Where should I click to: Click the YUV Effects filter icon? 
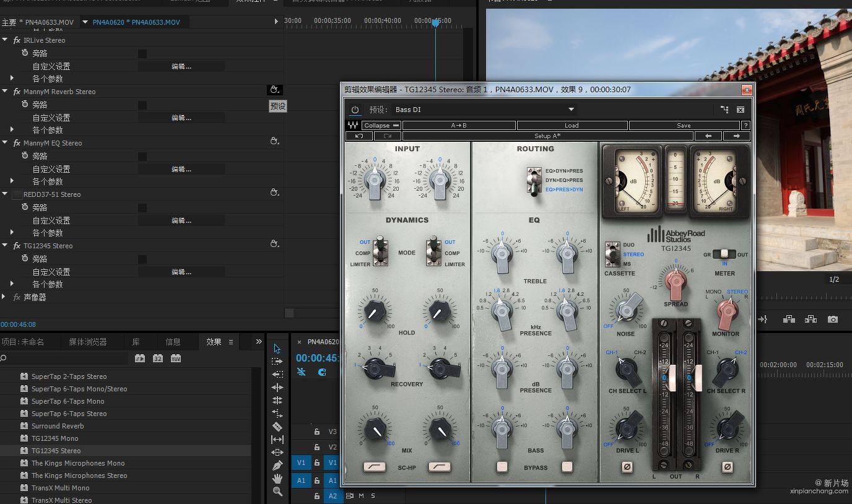click(x=176, y=358)
